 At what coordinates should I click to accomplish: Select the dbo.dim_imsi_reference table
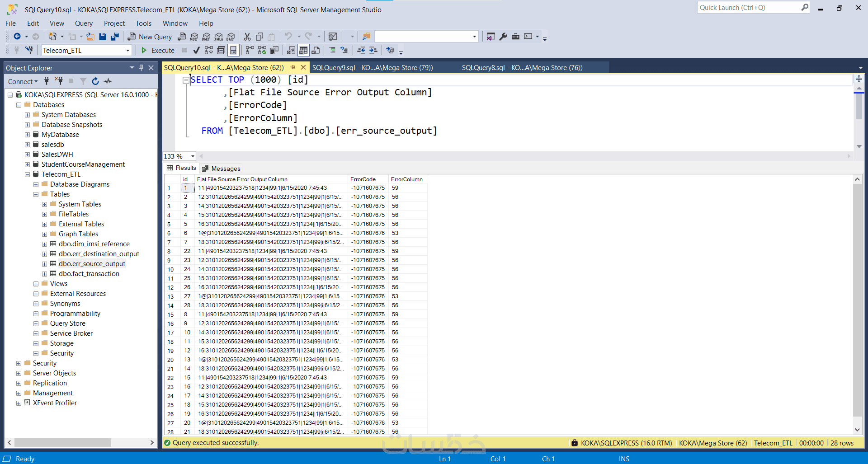[x=94, y=244]
